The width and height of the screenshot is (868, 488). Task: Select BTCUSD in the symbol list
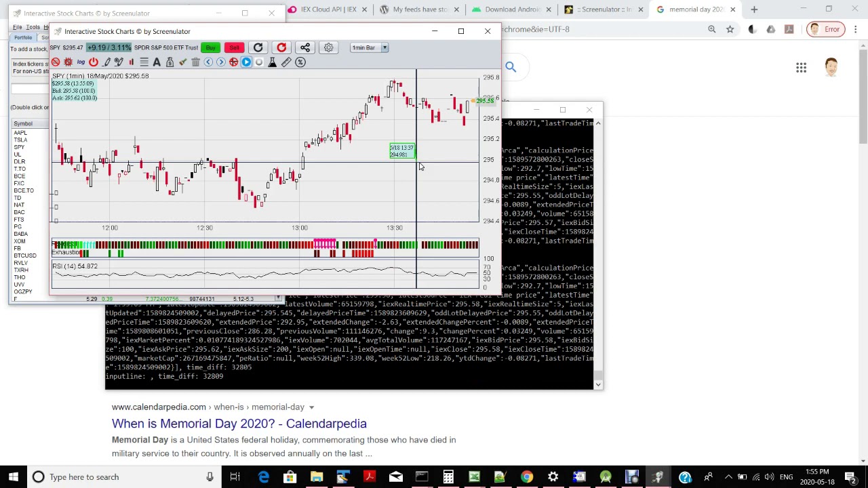tap(24, 256)
